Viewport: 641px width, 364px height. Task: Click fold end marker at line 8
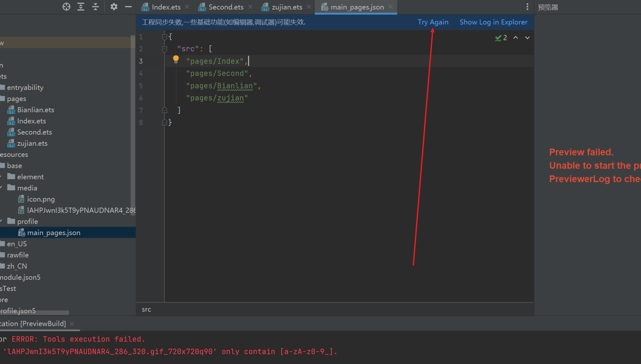pos(164,122)
